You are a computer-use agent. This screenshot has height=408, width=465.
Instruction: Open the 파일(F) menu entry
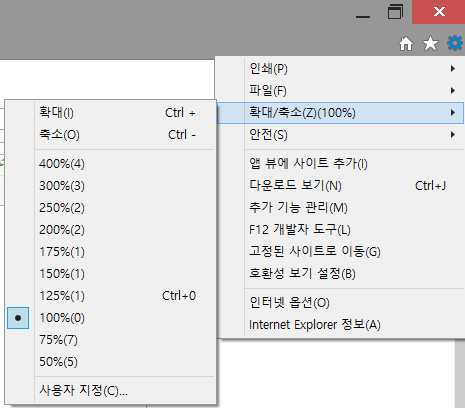[x=340, y=91]
